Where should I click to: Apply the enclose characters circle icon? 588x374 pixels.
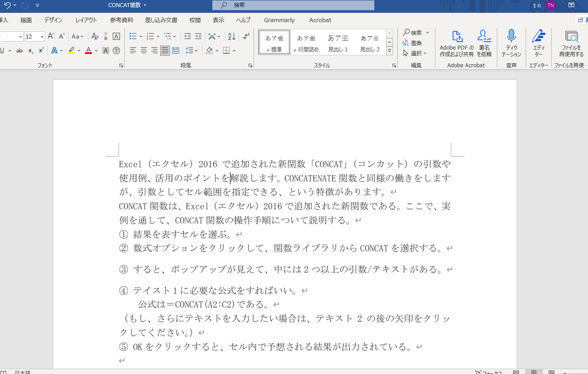116,50
